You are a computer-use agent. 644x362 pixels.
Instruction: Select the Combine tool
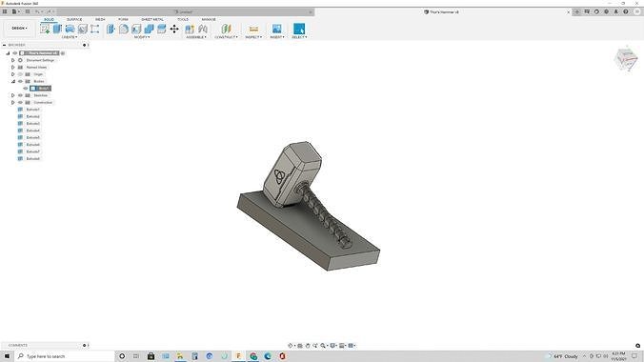coord(149,29)
